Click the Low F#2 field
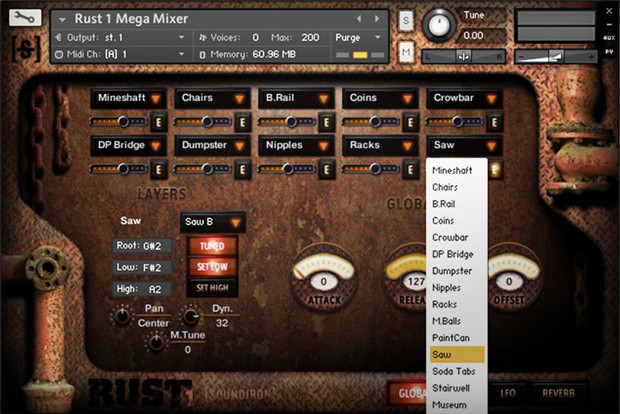Image resolution: width=620 pixels, height=414 pixels. (142, 268)
